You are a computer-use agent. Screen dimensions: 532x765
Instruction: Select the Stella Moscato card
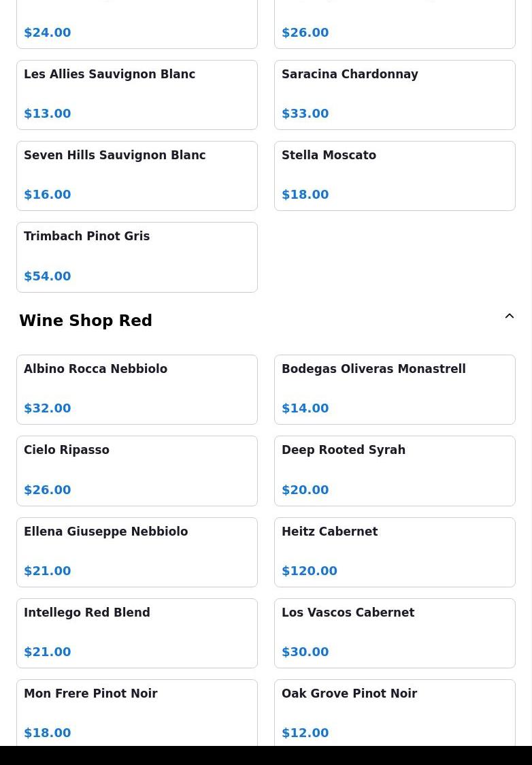click(395, 176)
